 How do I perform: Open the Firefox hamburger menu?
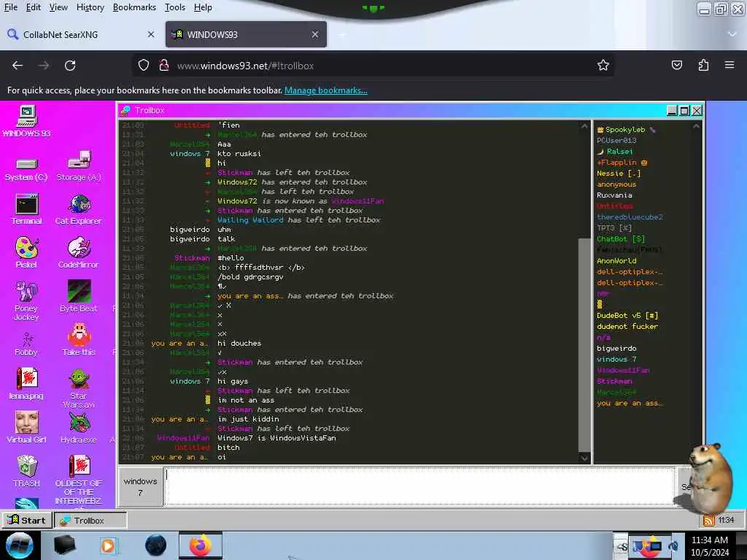pos(729,65)
